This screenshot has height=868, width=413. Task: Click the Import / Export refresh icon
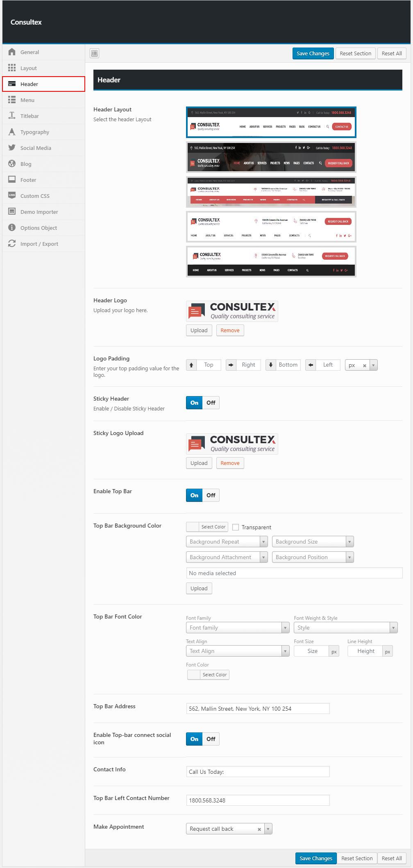coord(12,244)
